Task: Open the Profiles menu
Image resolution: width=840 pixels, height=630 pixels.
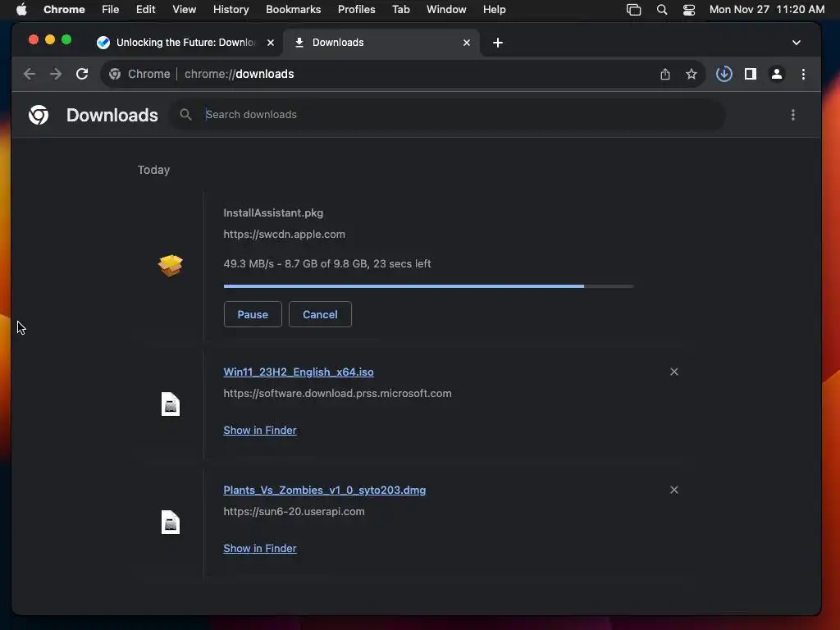Action: pos(356,10)
